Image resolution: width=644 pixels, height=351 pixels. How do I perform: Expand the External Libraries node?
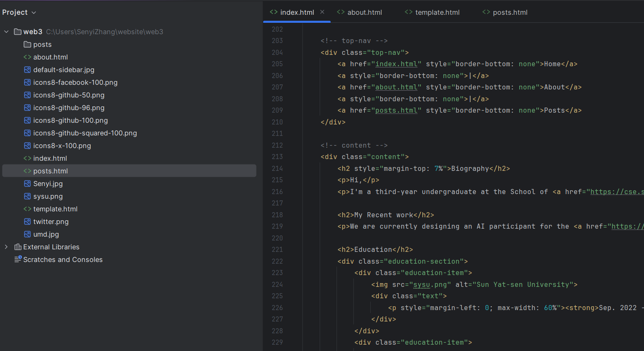point(6,247)
